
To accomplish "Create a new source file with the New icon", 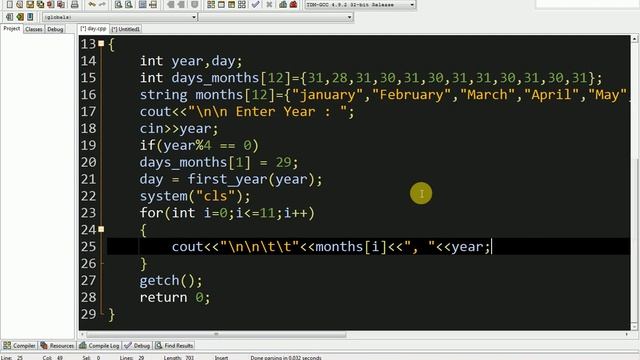I will [x=9, y=4].
